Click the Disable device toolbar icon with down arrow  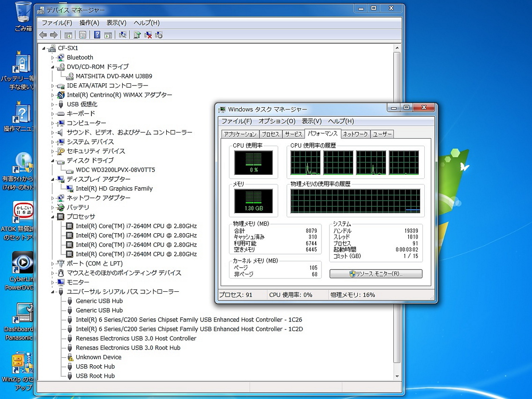pos(159,35)
